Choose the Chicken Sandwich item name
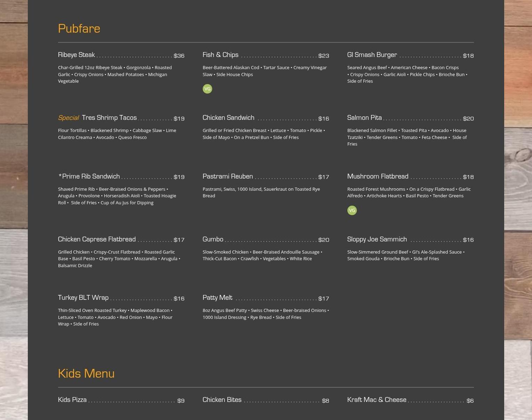 [228, 118]
